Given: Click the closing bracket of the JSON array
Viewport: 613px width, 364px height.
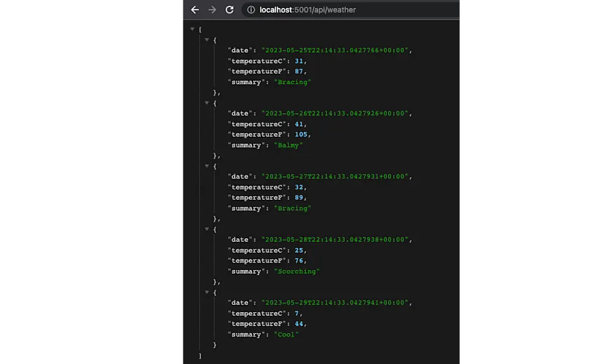Looking at the screenshot, I should click(x=199, y=355).
